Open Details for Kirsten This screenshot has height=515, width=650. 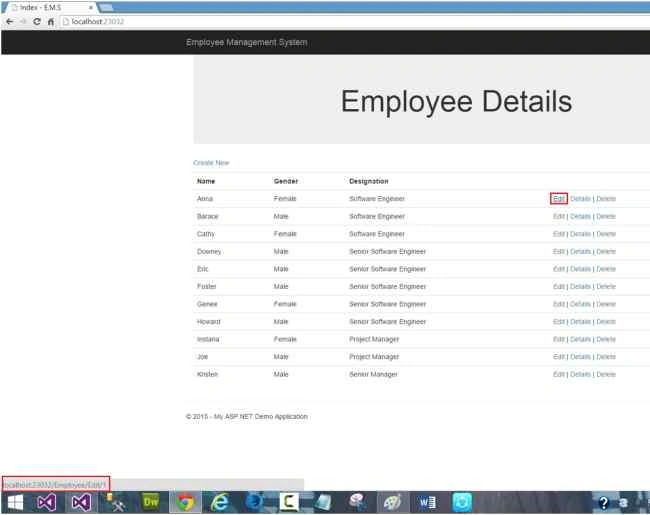[580, 374]
